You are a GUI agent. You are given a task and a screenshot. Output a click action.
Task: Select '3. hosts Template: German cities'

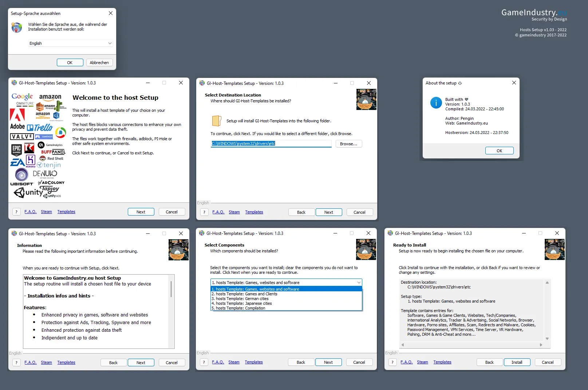286,299
